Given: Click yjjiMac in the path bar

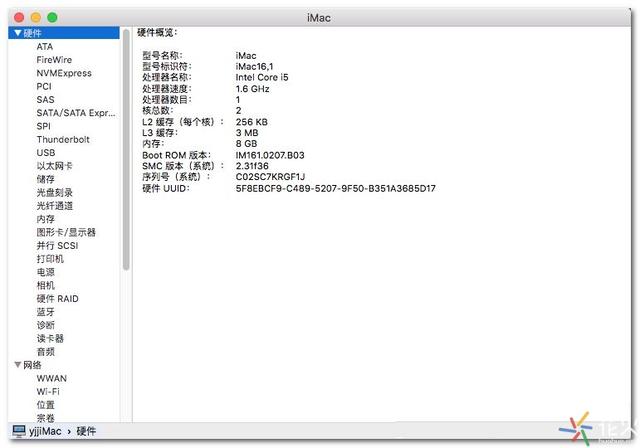Looking at the screenshot, I should click(x=45, y=431).
